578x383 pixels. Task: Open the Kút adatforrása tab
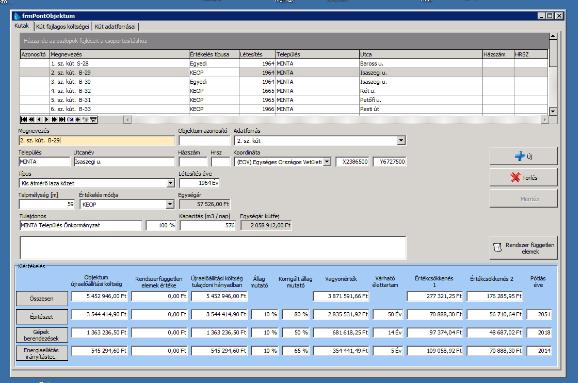tap(115, 27)
